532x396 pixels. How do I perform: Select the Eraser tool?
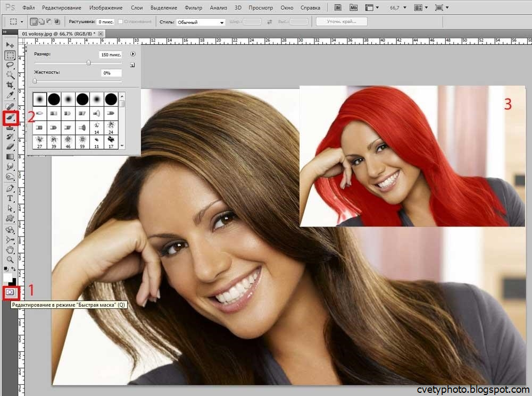coord(10,147)
